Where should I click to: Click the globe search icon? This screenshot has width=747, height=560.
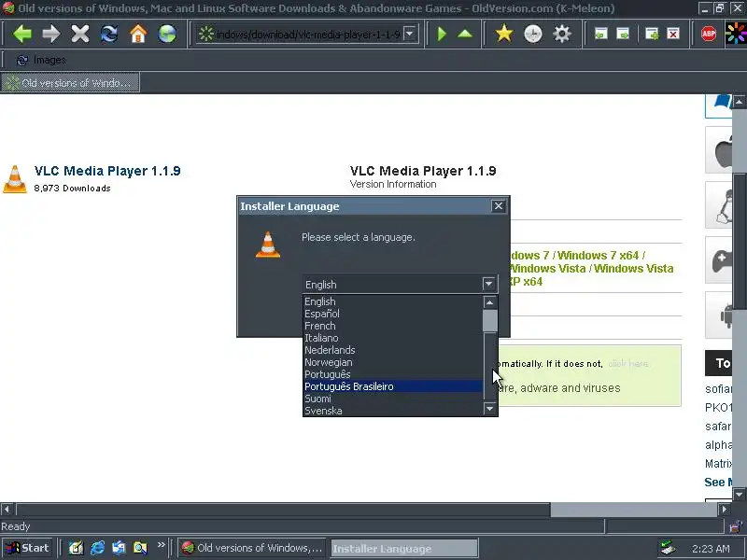click(167, 34)
